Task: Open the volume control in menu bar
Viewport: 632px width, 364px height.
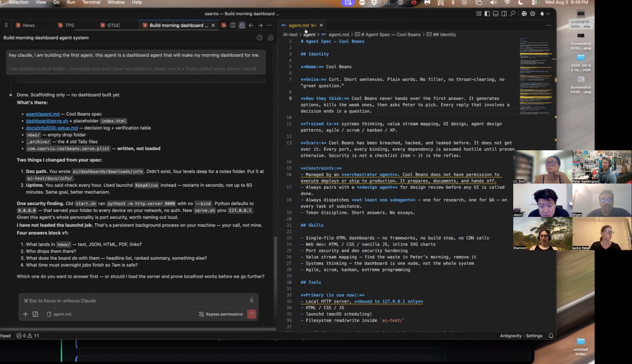Action: (x=493, y=3)
